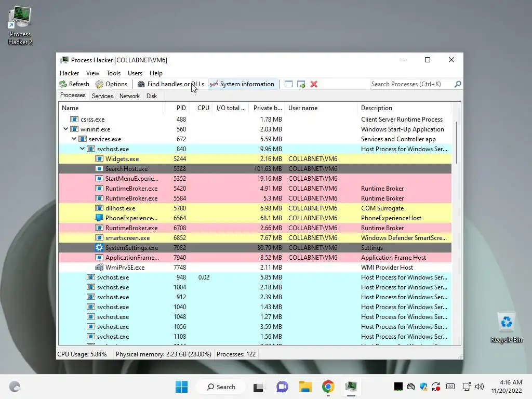The width and height of the screenshot is (532, 399).
Task: Open the Windows Start button
Action: click(181, 387)
